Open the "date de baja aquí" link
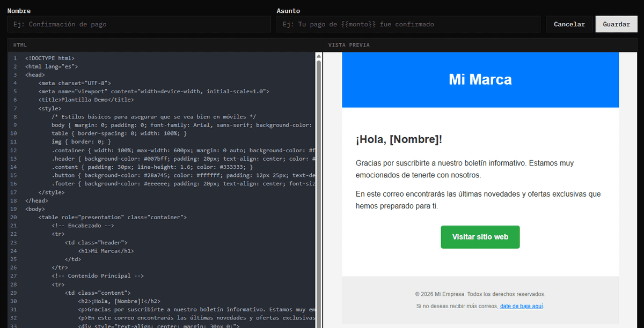The image size is (644, 328). tap(522, 306)
